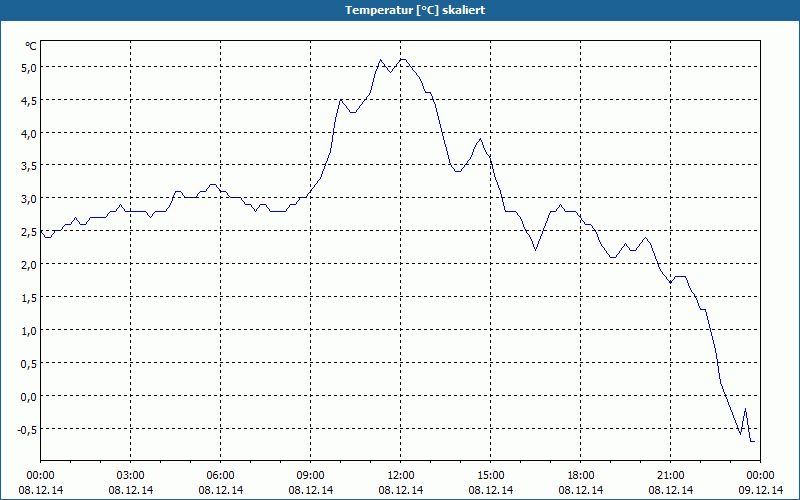Click the '08.12.14' date under 06:00
Viewport: 800px width, 500px height.
(x=220, y=490)
